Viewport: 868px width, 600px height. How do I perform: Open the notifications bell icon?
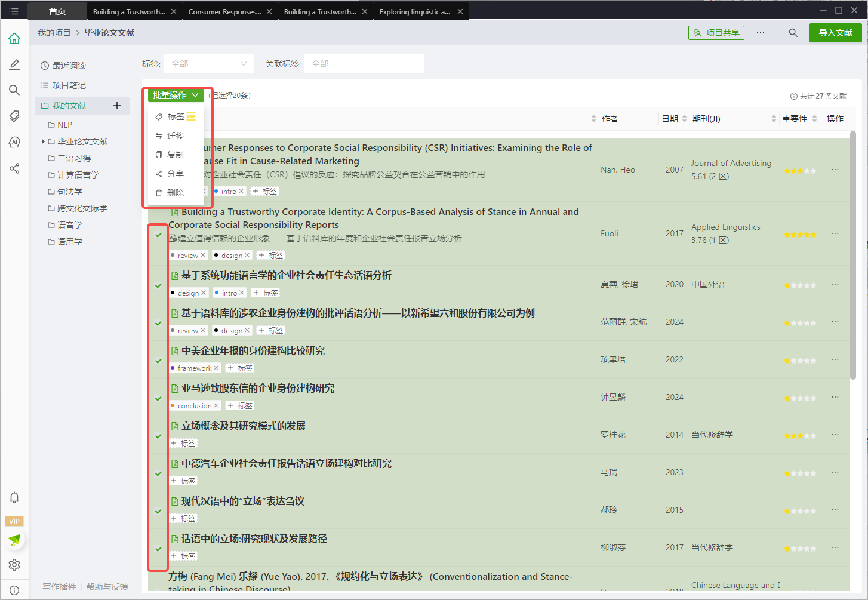[x=14, y=497]
